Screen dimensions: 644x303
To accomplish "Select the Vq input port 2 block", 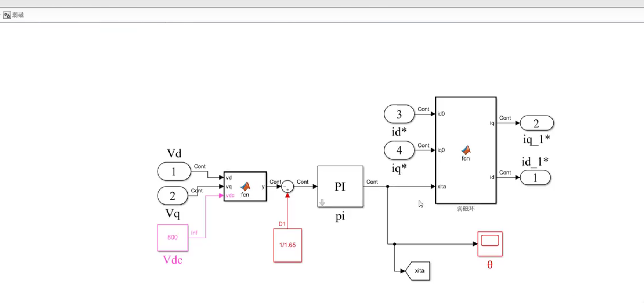I will 173,196.
